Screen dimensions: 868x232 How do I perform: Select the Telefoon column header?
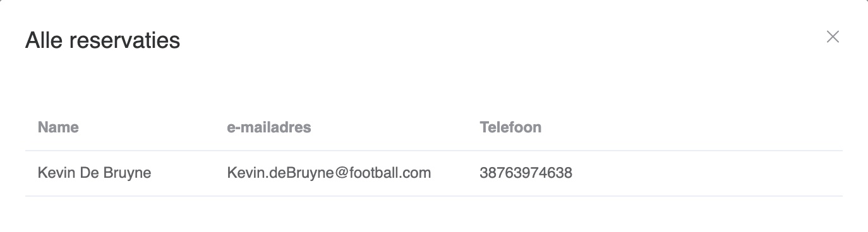coord(510,127)
